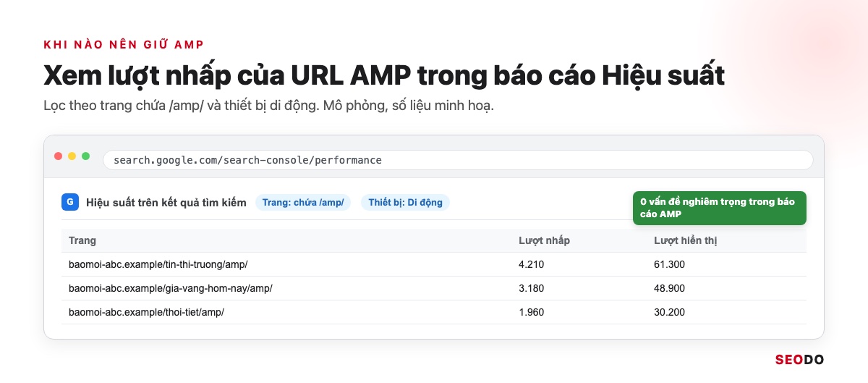Click the 61.300 impressions value
The image size is (868, 383).
click(669, 264)
